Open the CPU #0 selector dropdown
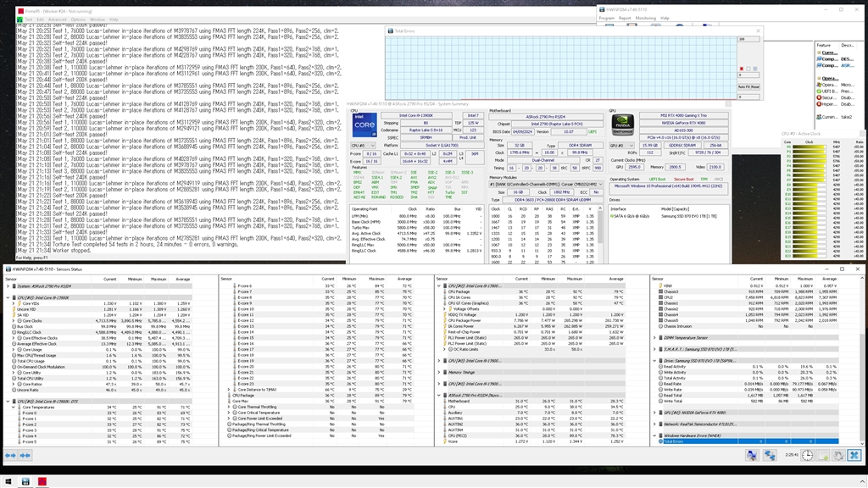The image size is (868, 488). pyautogui.click(x=363, y=146)
